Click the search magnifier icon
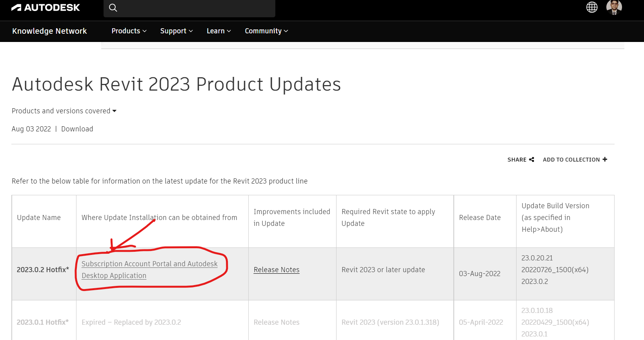 click(113, 8)
